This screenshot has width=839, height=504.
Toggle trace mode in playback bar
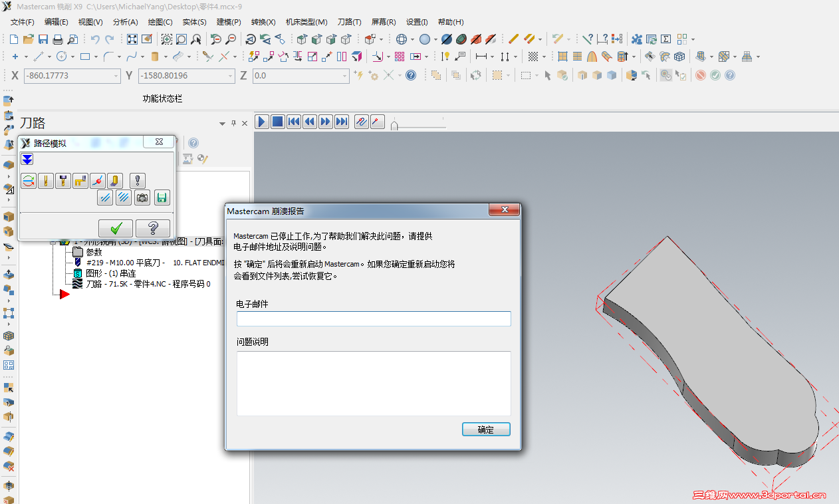(x=362, y=122)
